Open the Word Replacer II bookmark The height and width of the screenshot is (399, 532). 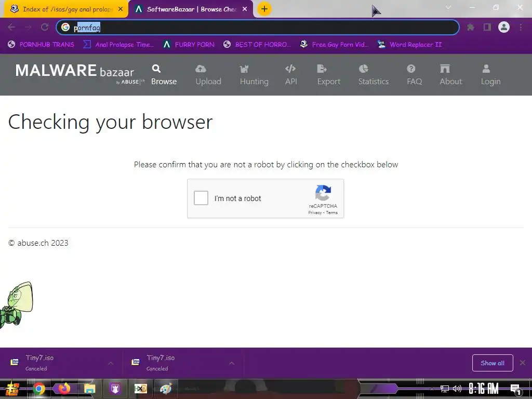tap(409, 45)
